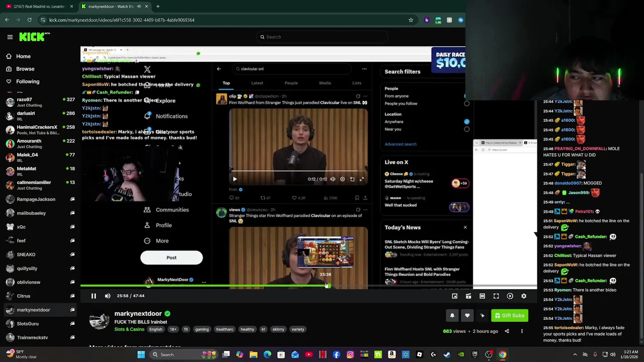
Task: Go back in the browser
Action: click(7, 20)
